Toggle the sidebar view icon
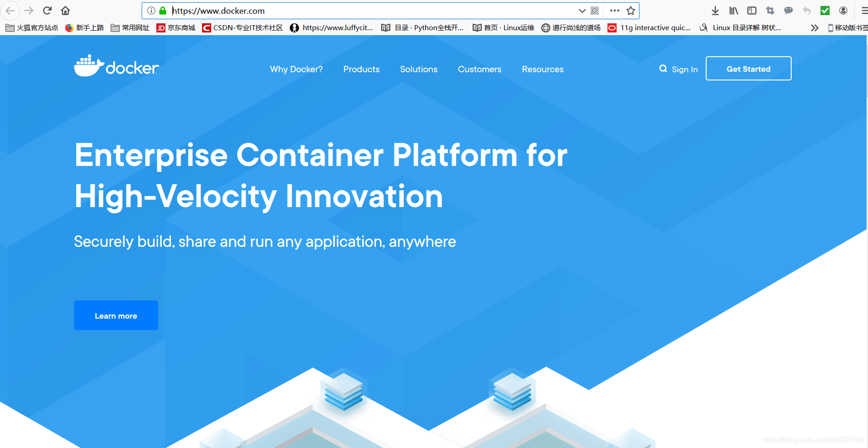This screenshot has width=868, height=448. [752, 11]
